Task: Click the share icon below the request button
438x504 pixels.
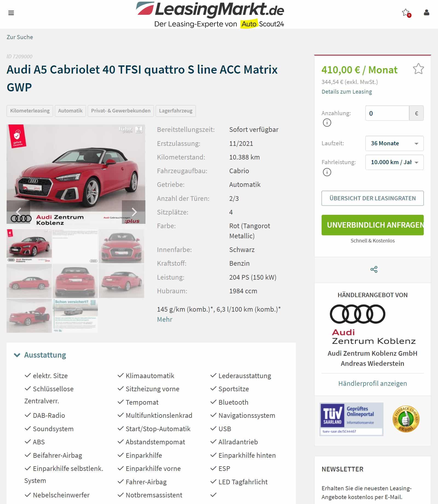Action: tap(374, 269)
